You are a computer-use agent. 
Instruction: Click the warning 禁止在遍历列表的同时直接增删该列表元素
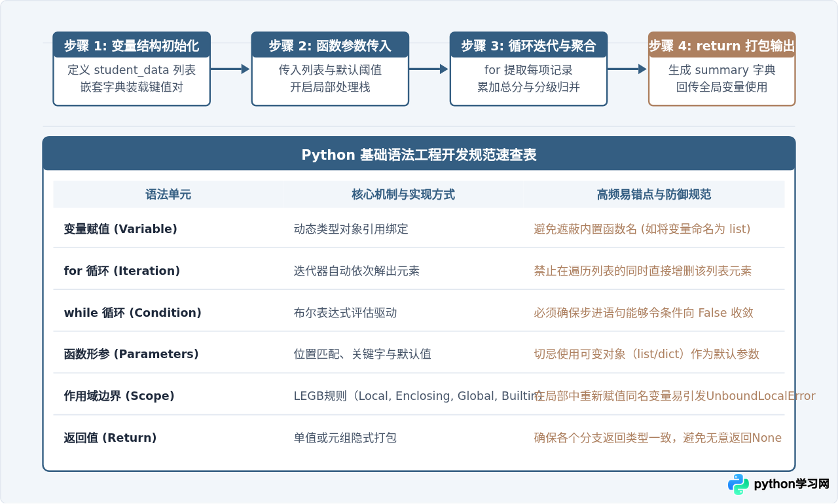(x=643, y=271)
